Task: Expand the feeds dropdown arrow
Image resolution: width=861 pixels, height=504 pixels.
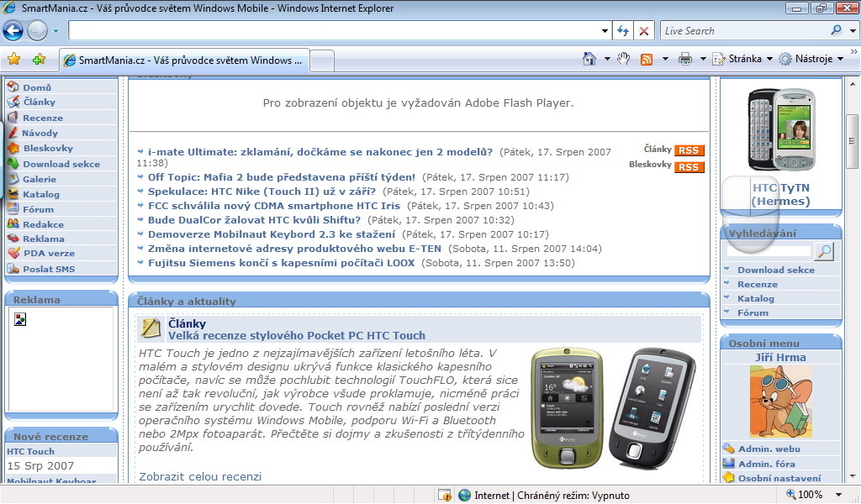Action: pyautogui.click(x=666, y=59)
